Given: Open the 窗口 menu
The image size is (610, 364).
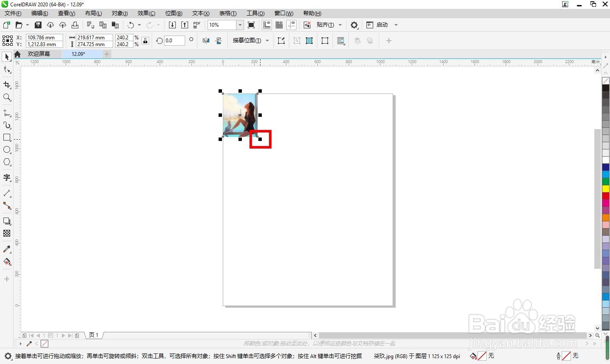Looking at the screenshot, I should (283, 13).
